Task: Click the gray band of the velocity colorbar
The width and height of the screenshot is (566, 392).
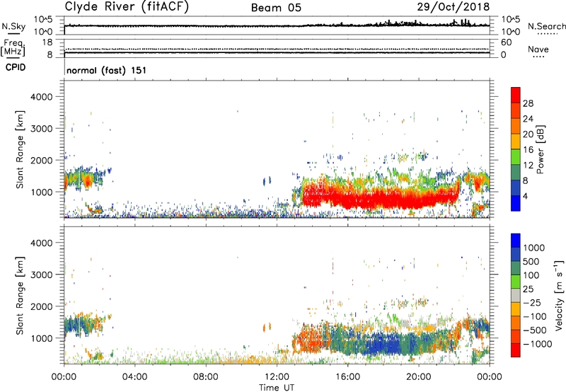Action: [x=516, y=295]
